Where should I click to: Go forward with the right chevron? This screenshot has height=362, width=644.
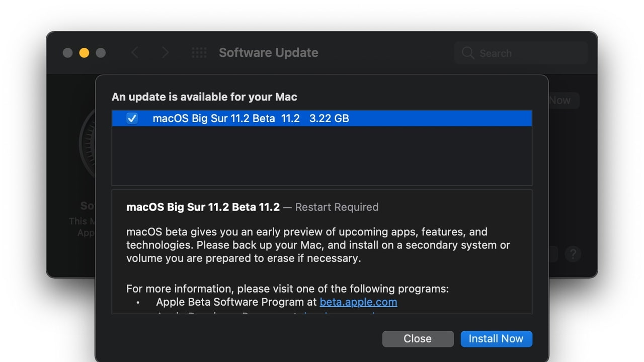pos(165,53)
